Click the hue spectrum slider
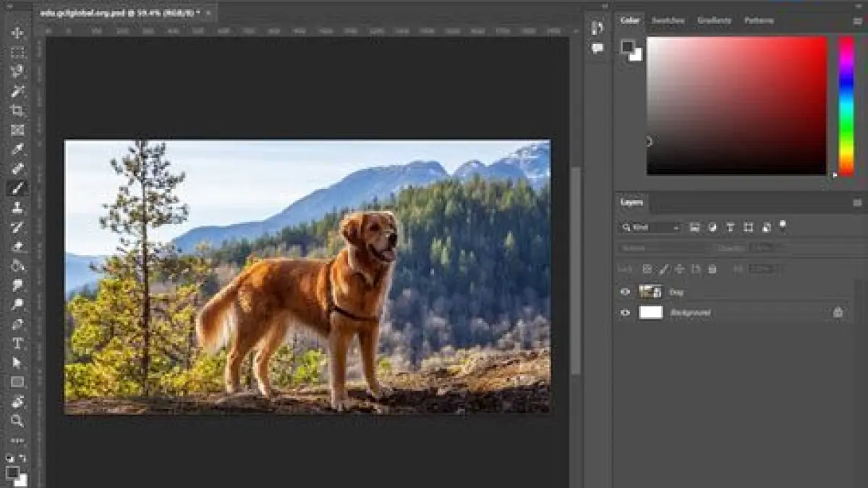Screen dimensions: 868x488 pos(846,105)
